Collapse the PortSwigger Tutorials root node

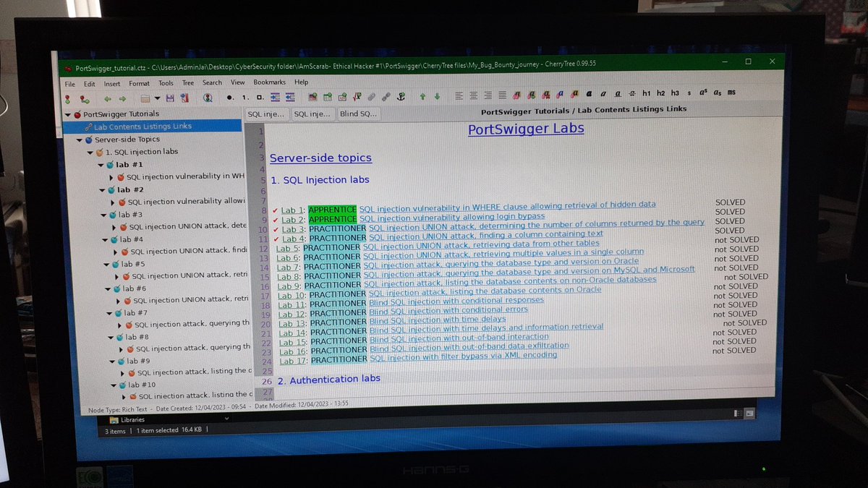pyautogui.click(x=67, y=114)
